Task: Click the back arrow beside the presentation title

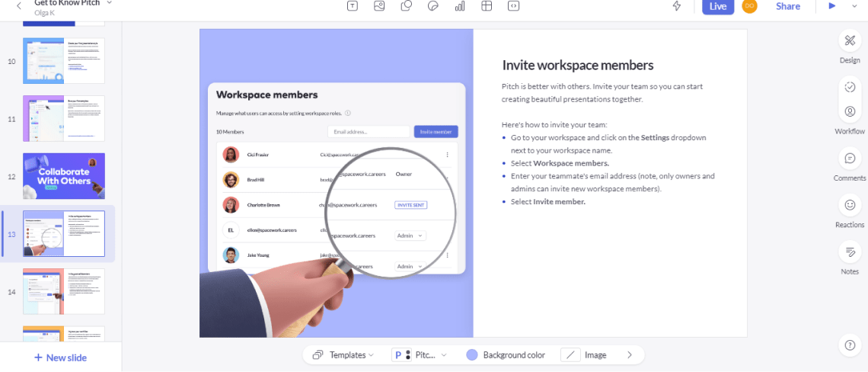Action: (19, 5)
